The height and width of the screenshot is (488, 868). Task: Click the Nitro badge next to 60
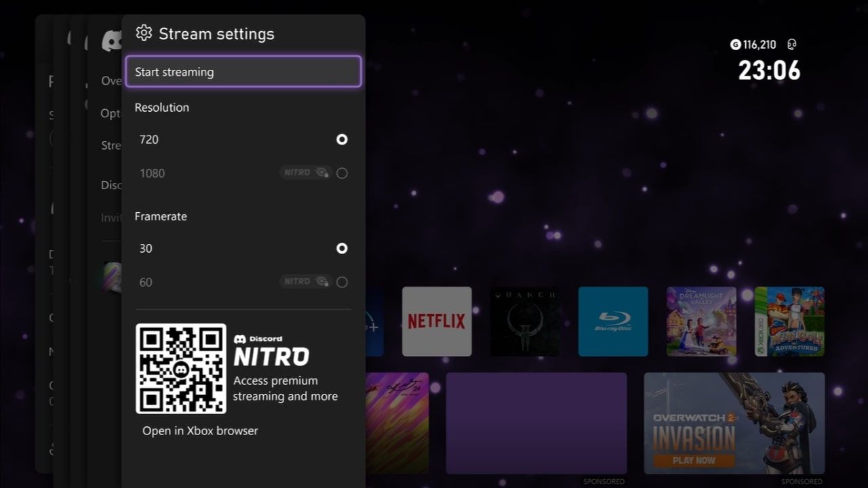305,282
